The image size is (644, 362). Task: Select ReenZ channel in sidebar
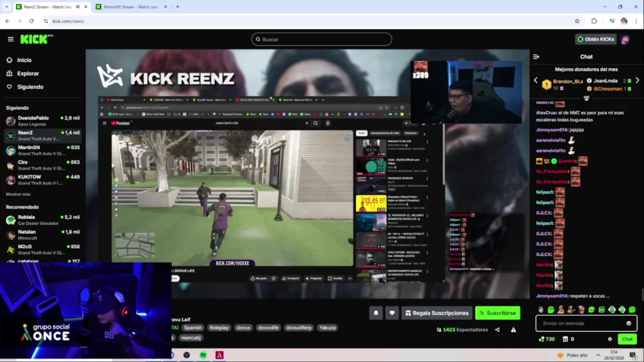point(42,136)
